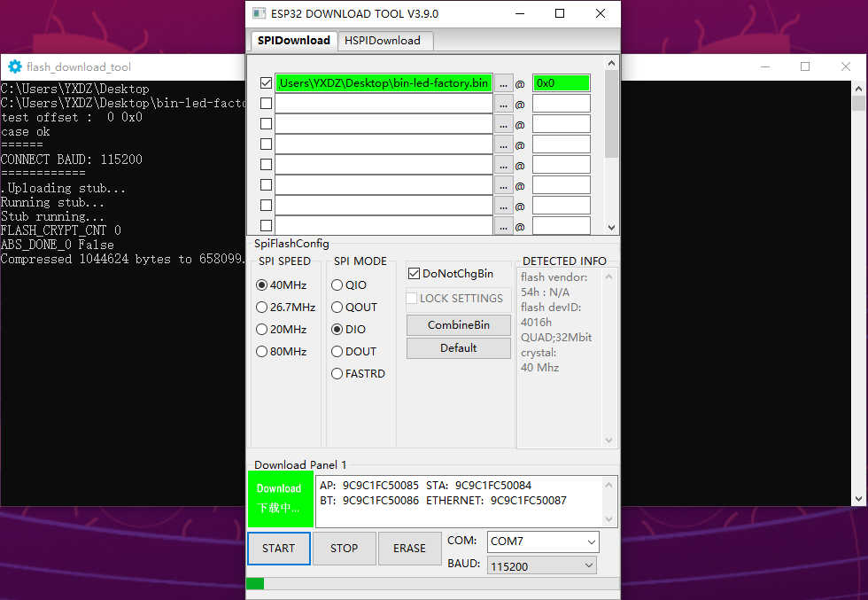Click '40 Mhz' crystal value

(x=539, y=367)
